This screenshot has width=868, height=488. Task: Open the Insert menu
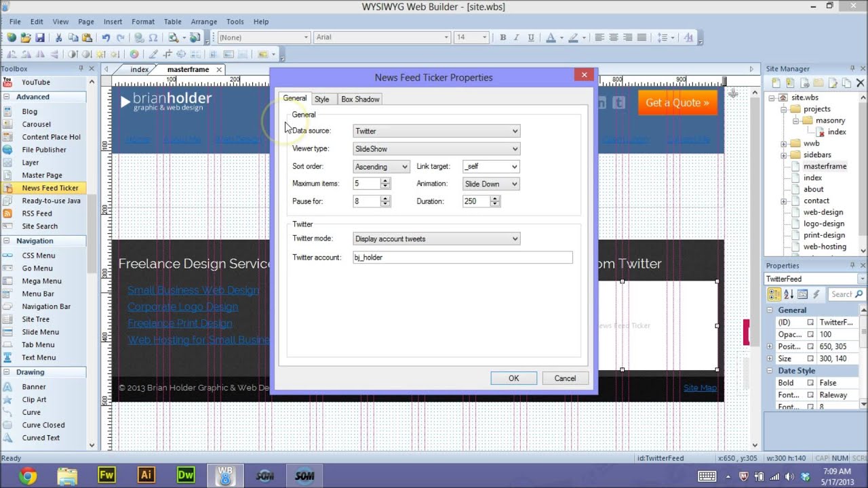click(113, 22)
